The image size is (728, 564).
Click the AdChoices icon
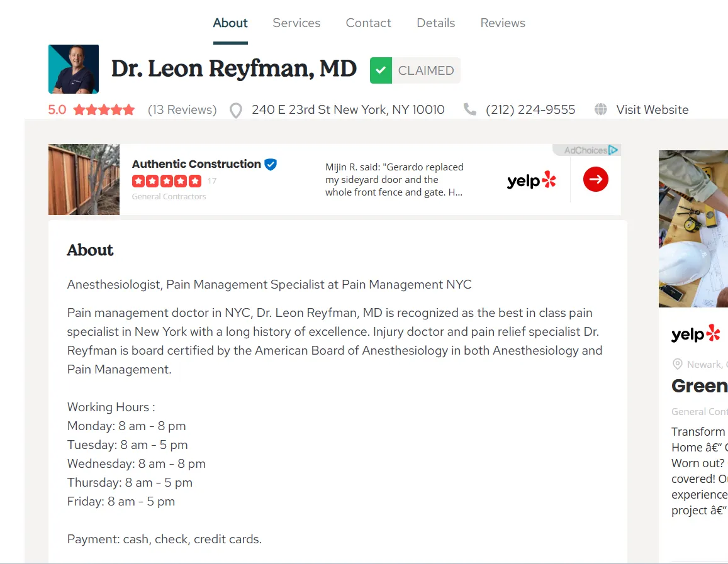pos(613,150)
